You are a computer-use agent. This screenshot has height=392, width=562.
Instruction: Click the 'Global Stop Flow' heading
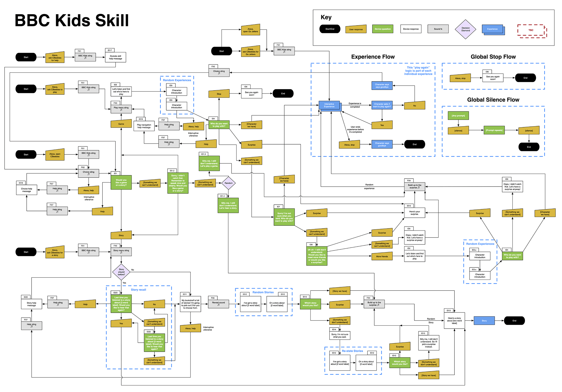tap(493, 57)
